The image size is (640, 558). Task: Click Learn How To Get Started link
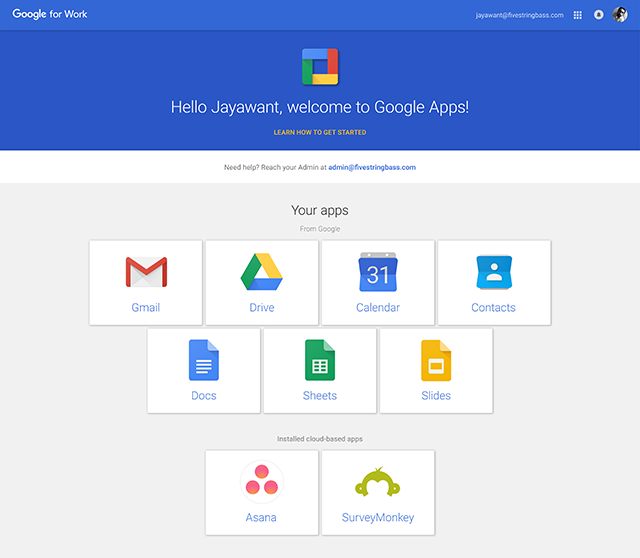tap(320, 132)
